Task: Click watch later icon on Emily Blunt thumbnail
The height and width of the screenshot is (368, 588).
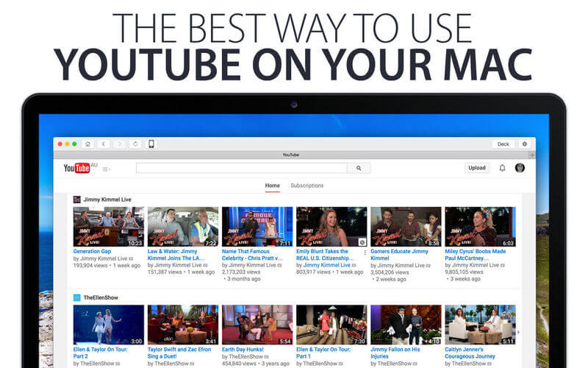Action: (362, 242)
